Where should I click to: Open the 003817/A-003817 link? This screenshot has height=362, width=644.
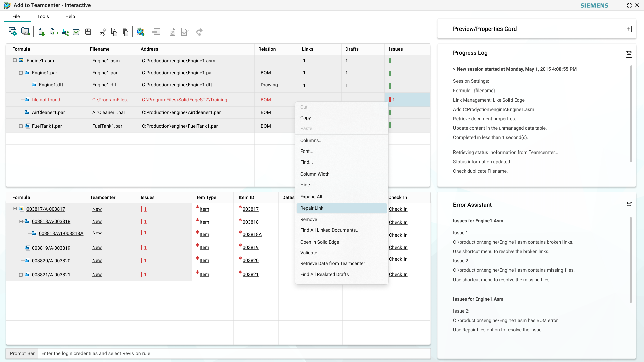pos(46,209)
